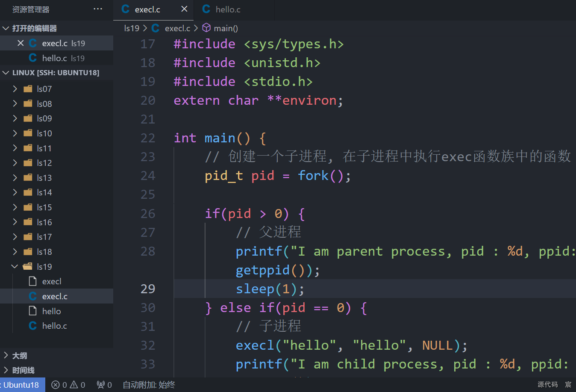Expand the ls09 folder
Image resolution: width=576 pixels, height=392 pixels.
(15, 118)
